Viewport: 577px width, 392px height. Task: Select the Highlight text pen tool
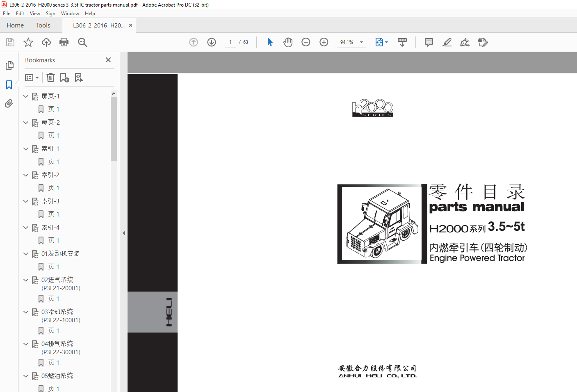point(447,42)
